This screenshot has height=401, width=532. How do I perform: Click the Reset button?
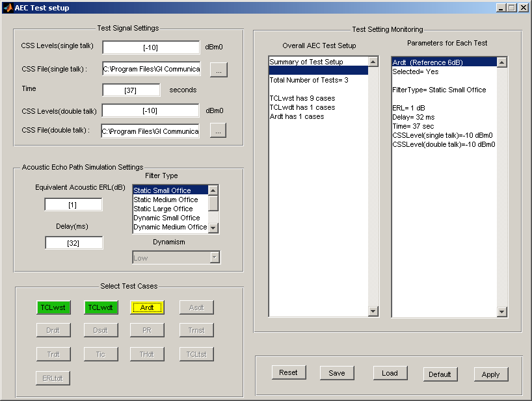tap(289, 372)
